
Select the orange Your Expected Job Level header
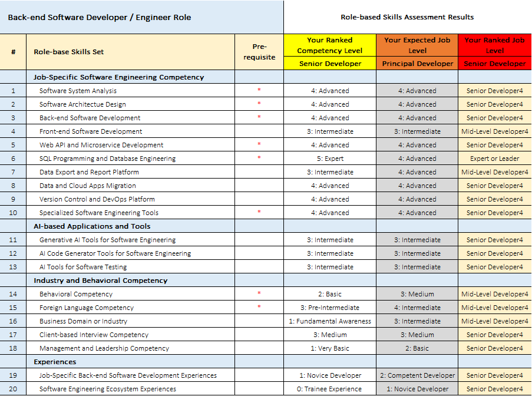pos(417,45)
